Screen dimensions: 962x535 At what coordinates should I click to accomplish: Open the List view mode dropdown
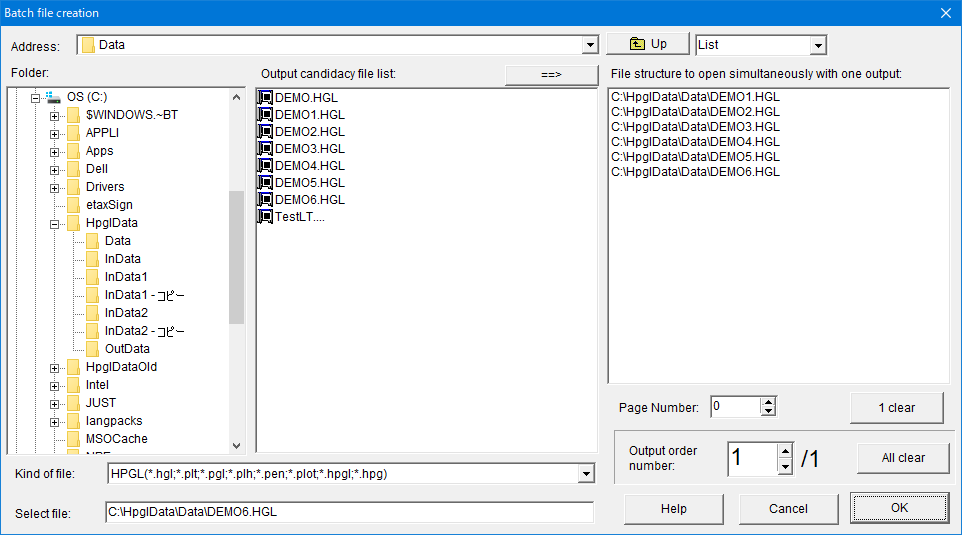pyautogui.click(x=818, y=46)
